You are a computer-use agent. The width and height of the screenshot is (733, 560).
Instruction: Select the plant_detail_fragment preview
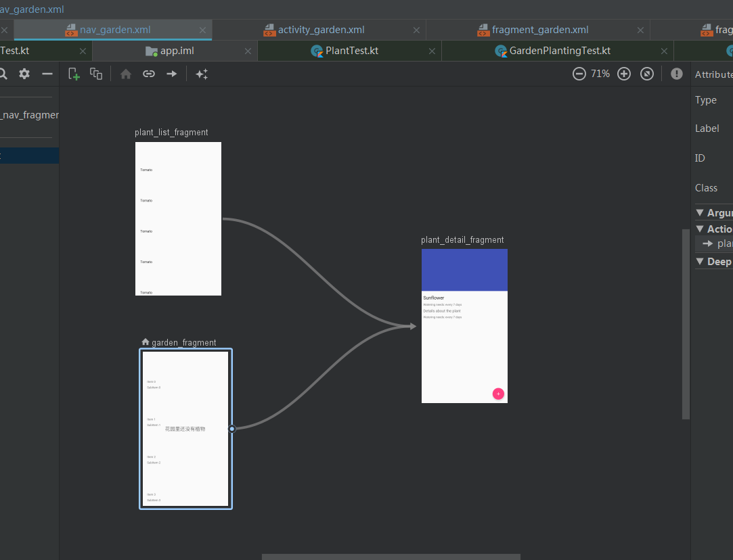464,326
